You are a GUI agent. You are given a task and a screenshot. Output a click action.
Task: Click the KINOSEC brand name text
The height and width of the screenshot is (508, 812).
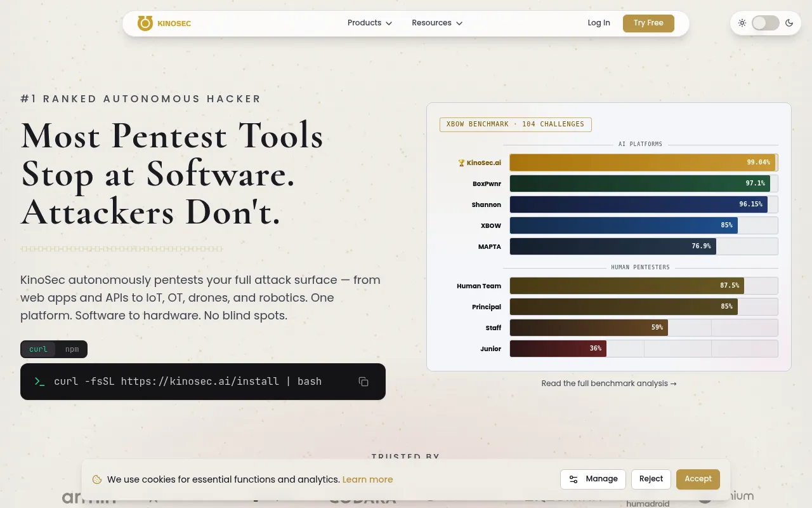point(174,23)
